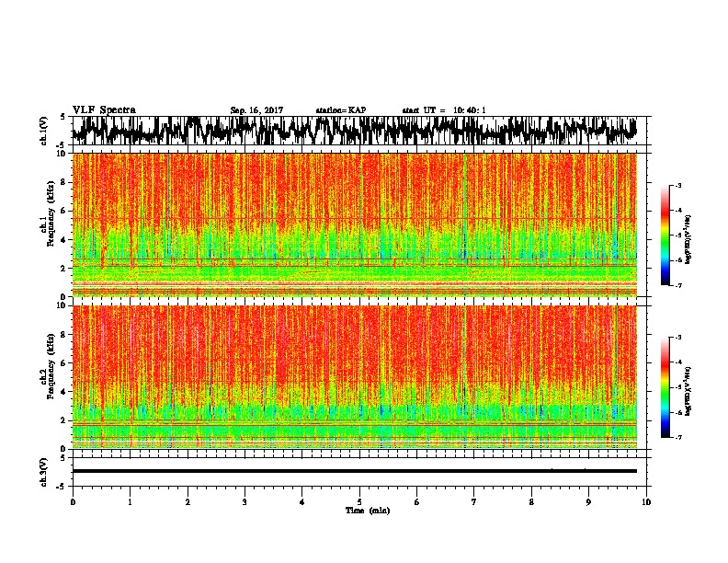Click the "station=KAP" header label
Image resolution: width=728 pixels, height=563 pixels.
pyautogui.click(x=341, y=110)
